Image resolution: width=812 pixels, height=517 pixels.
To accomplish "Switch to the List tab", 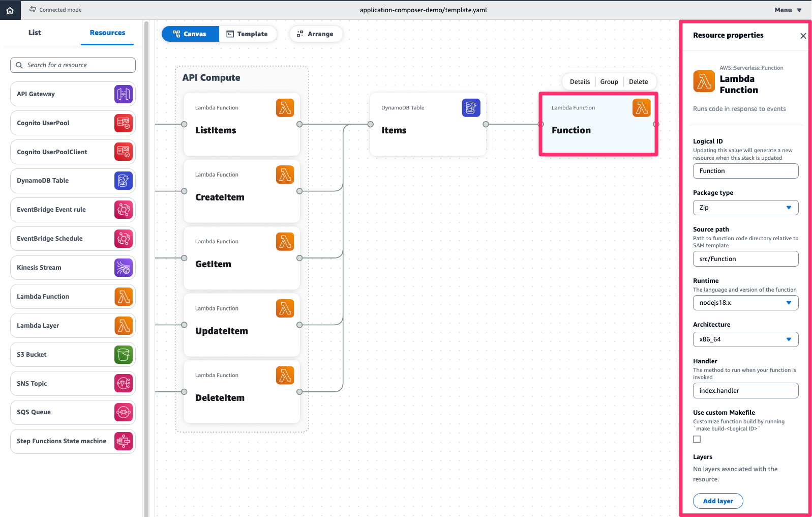I will click(35, 33).
